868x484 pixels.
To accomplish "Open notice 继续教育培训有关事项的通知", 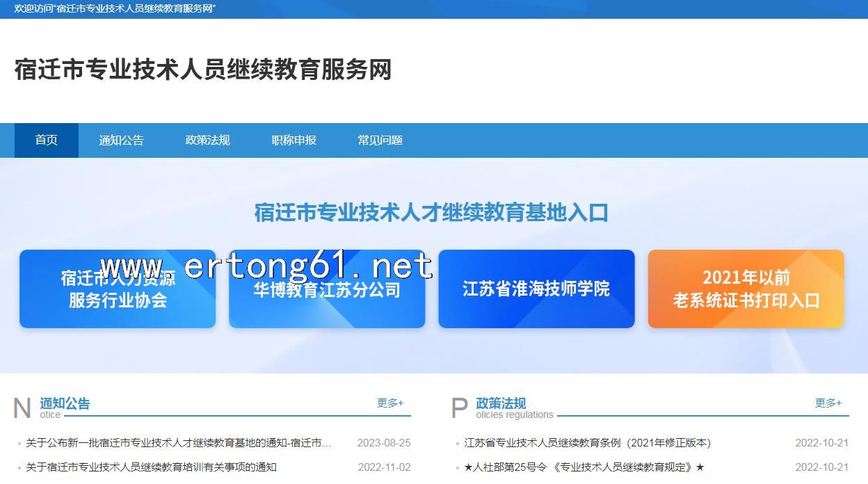I will click(x=151, y=467).
